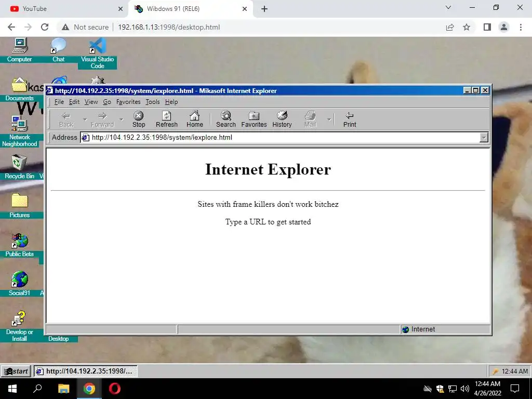Click the Chrome profile avatar

504,27
